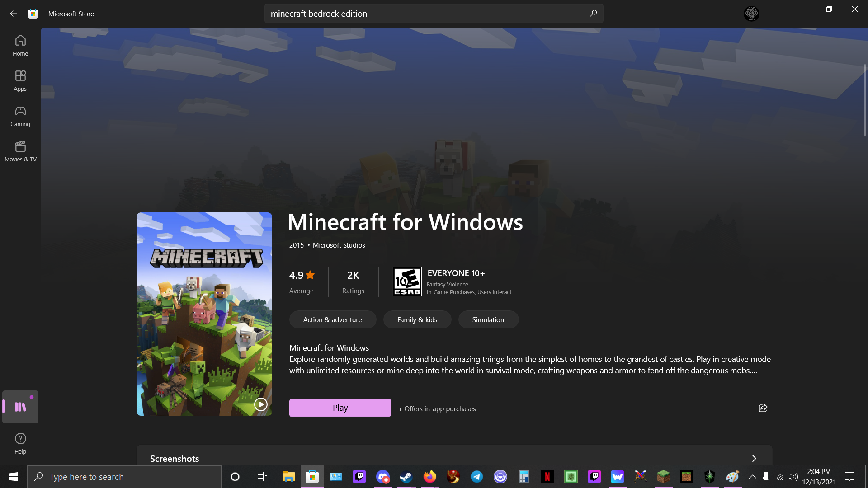The width and height of the screenshot is (868, 488).
Task: Click the share icon beside description
Action: click(763, 408)
